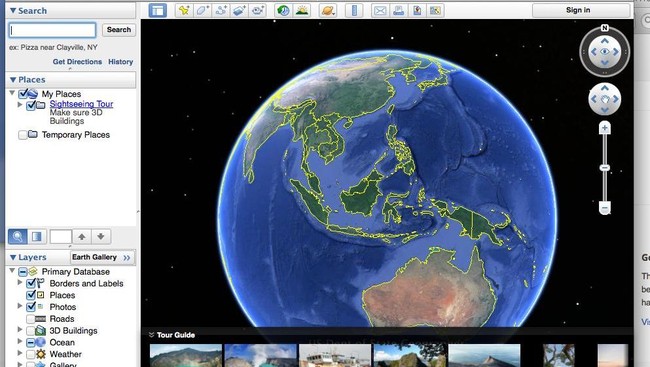Collapse the Tour Guide strip chevron
This screenshot has width=650, height=367.
151,335
